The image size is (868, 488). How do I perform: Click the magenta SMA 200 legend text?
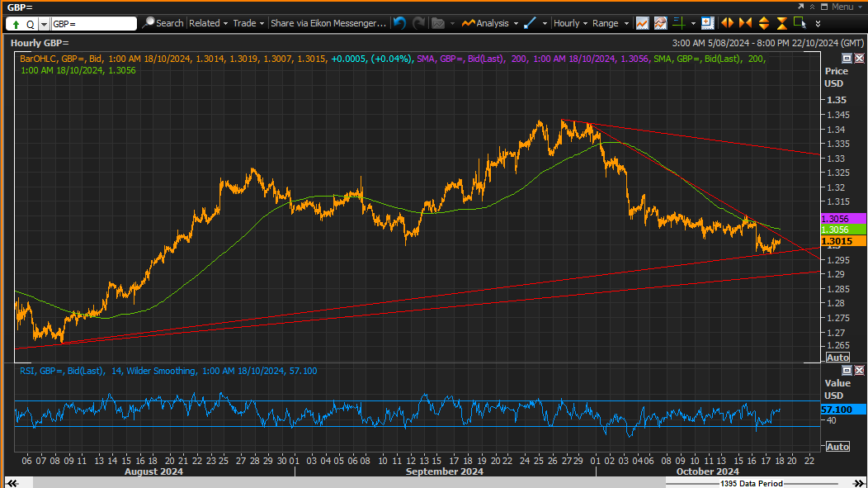(532, 59)
